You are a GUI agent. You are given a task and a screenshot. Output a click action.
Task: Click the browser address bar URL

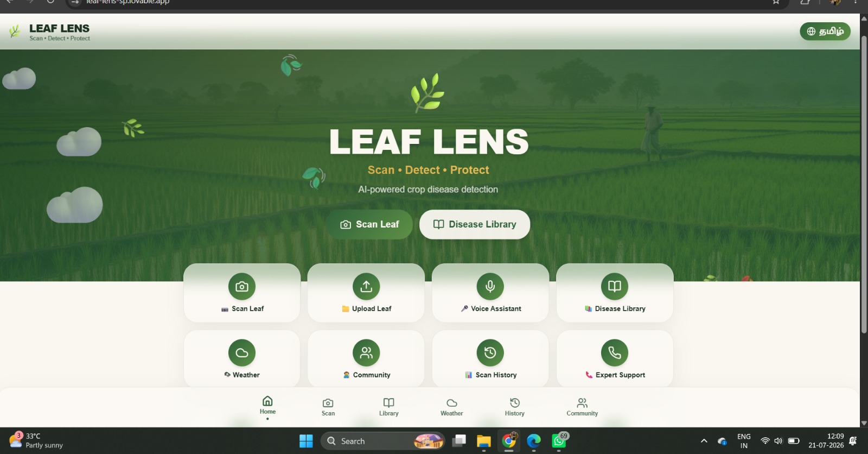click(x=128, y=2)
